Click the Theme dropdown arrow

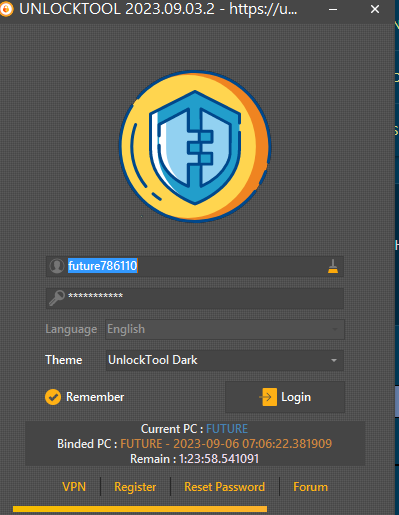(x=334, y=360)
